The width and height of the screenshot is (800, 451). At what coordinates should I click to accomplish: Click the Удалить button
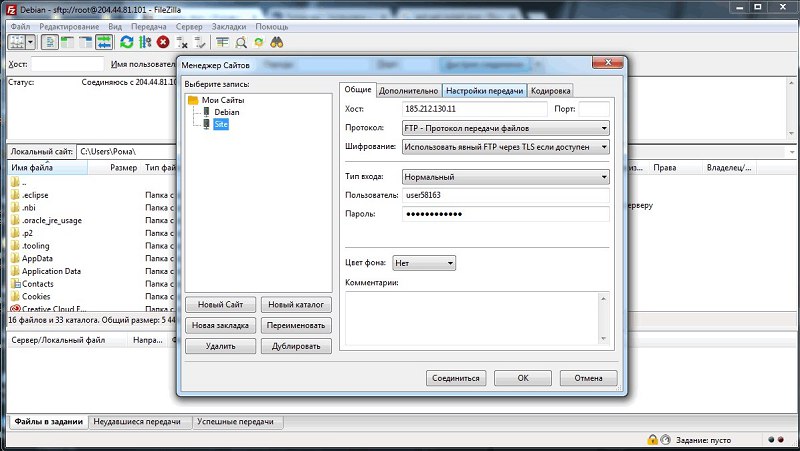point(220,346)
